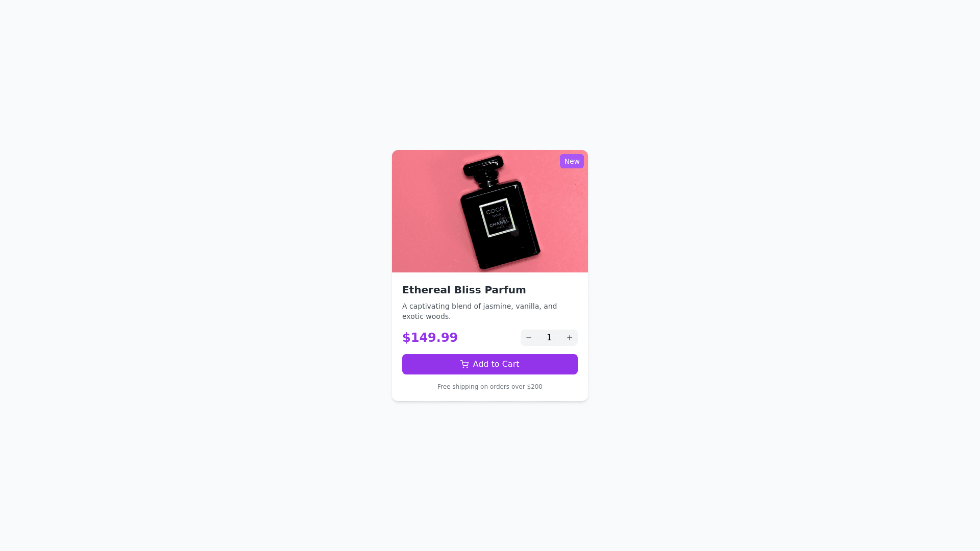The width and height of the screenshot is (980, 551).
Task: Click the words exotic woods in description
Action: pos(427,316)
